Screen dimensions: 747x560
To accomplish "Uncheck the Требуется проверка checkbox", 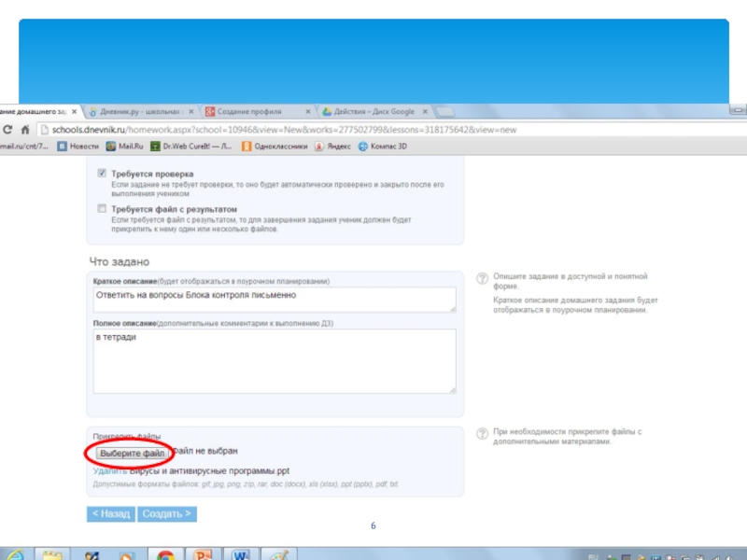I will 102,173.
